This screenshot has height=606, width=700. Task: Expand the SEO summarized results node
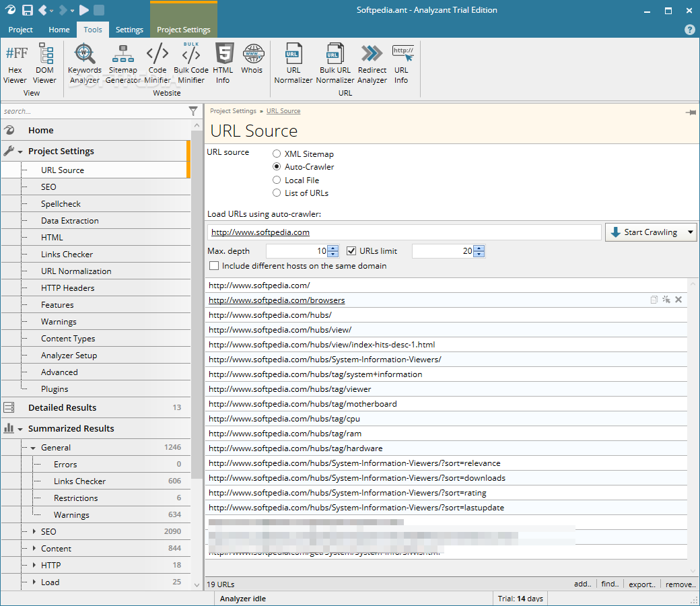34,531
